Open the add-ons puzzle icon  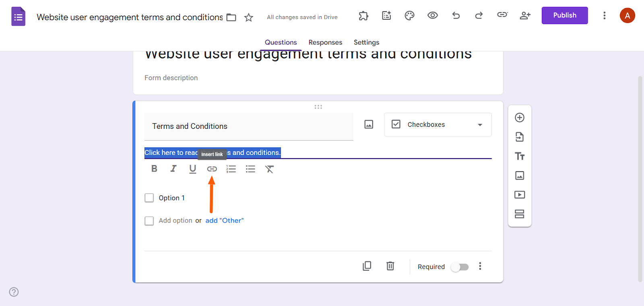pyautogui.click(x=363, y=16)
